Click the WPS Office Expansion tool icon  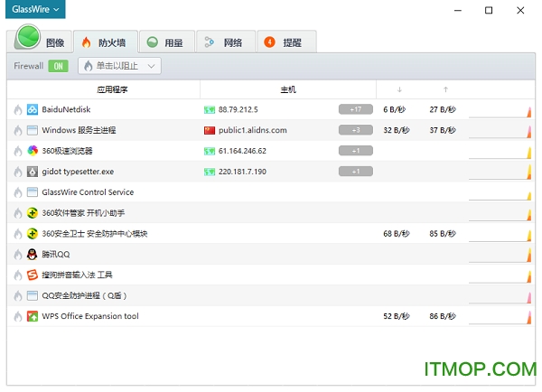[x=33, y=316]
